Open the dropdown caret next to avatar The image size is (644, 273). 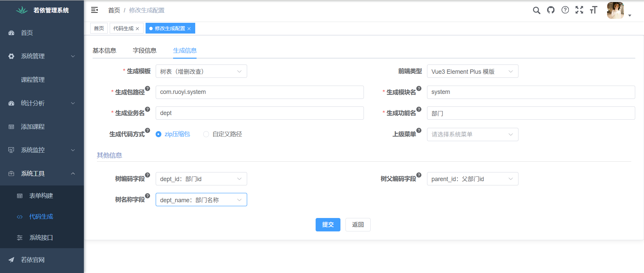[630, 15]
